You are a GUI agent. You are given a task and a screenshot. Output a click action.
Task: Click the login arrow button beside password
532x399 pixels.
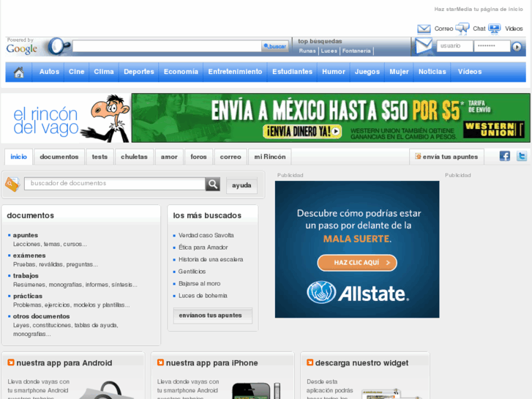[x=517, y=47]
